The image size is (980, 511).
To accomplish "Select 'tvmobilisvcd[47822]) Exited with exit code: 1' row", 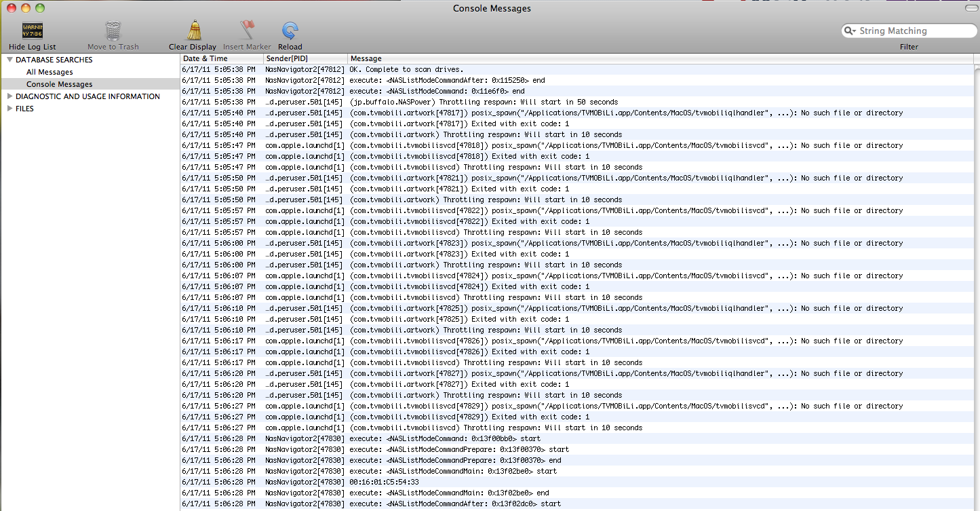I will (x=576, y=221).
